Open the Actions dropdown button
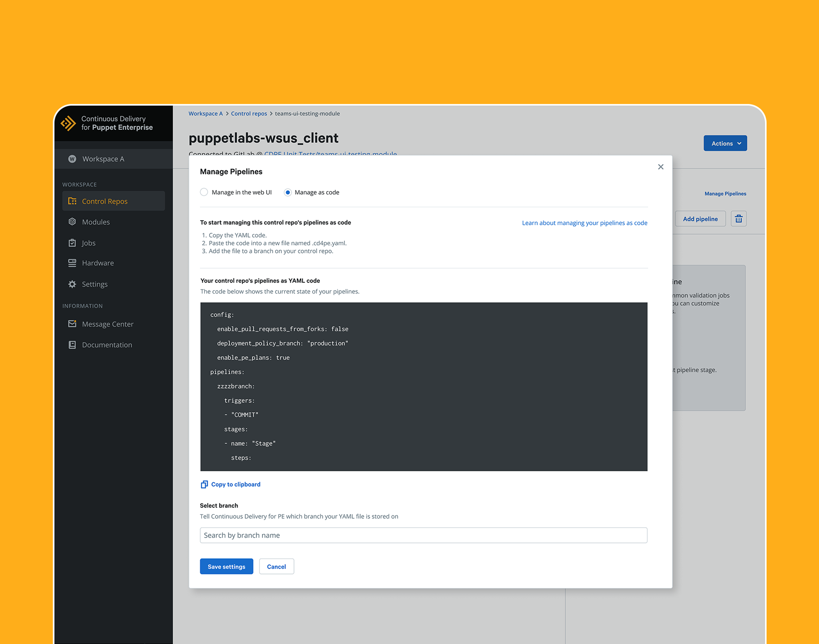819x644 pixels. [x=725, y=143]
